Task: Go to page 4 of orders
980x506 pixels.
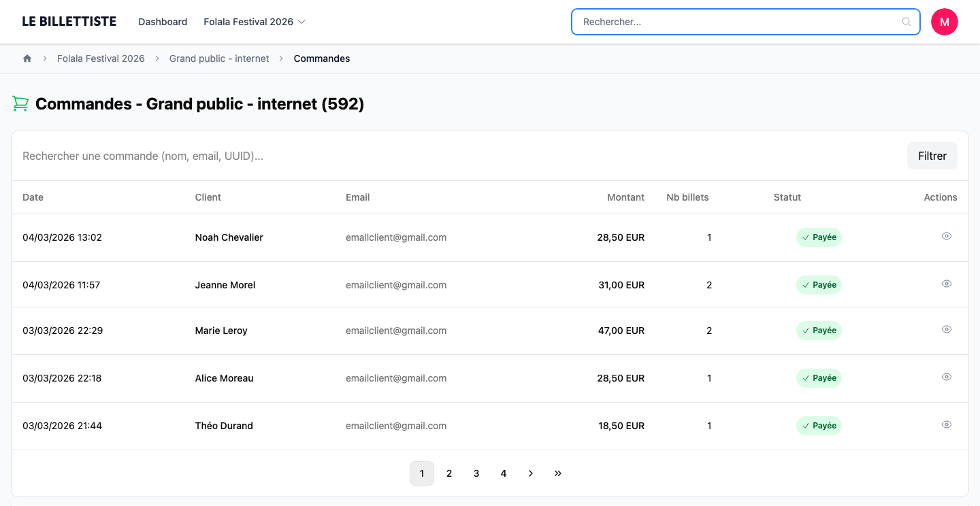Action: click(x=504, y=473)
